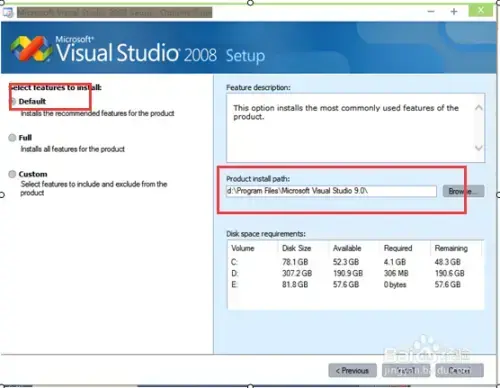Click the Disk Size column header
The height and width of the screenshot is (388, 500).
click(x=296, y=248)
